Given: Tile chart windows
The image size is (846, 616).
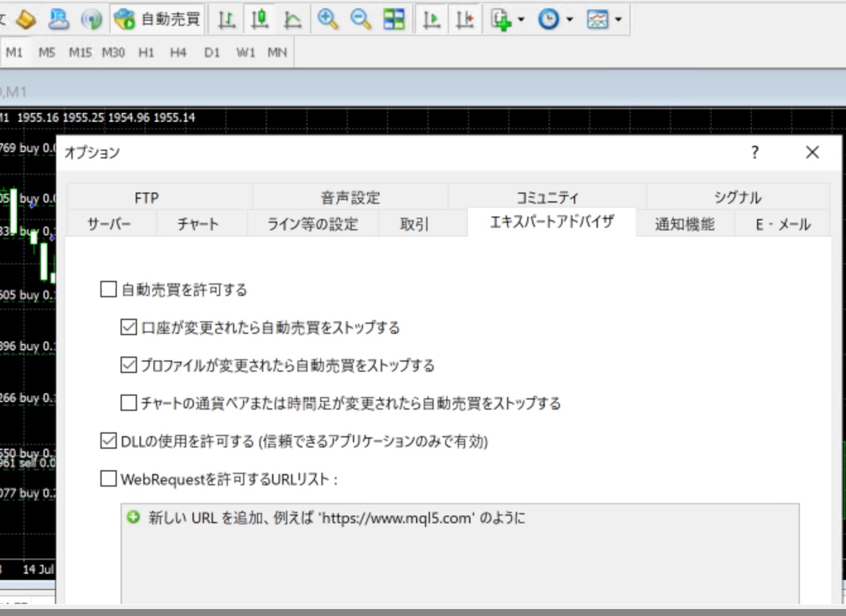Looking at the screenshot, I should point(393,20).
